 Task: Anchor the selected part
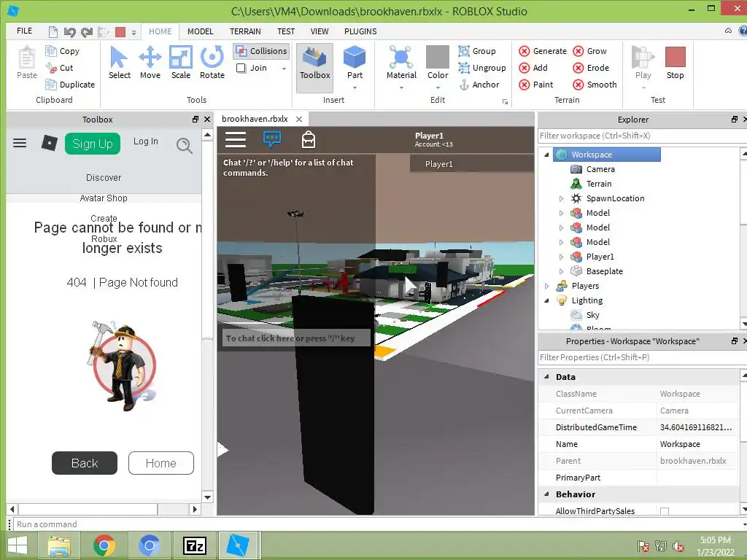point(479,85)
